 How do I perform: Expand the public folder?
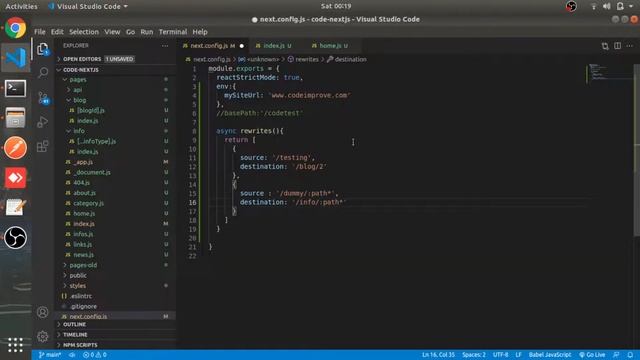[x=116, y=276]
